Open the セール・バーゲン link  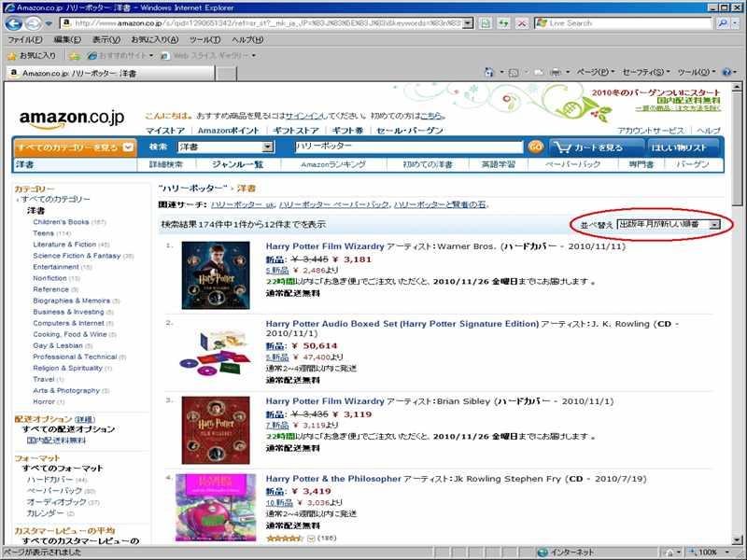tap(409, 131)
